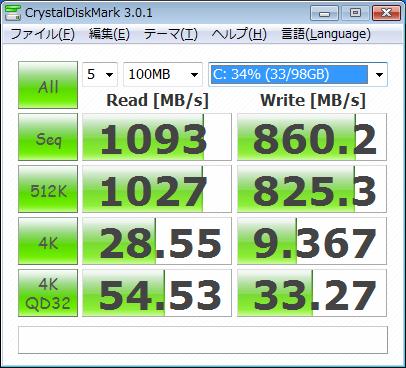
Task: Start the 512K benchmark test
Action: (x=48, y=189)
